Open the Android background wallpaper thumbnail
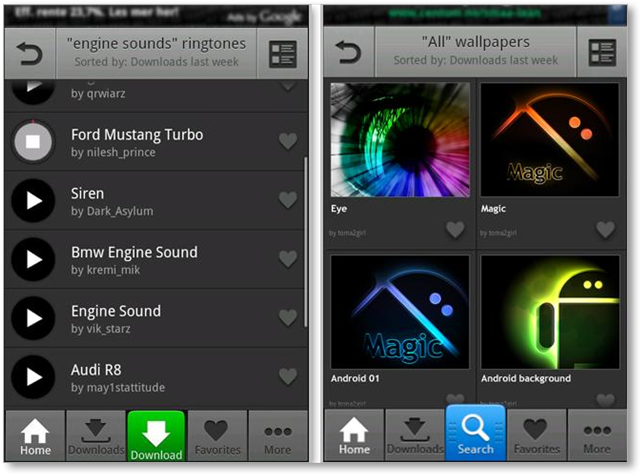This screenshot has height=474, width=640. click(550, 312)
